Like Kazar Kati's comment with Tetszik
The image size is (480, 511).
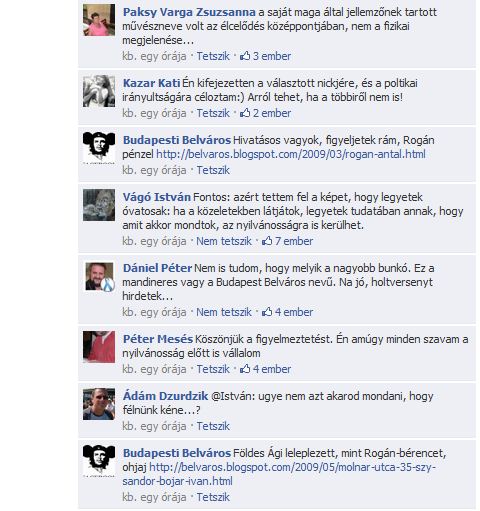tap(213, 113)
